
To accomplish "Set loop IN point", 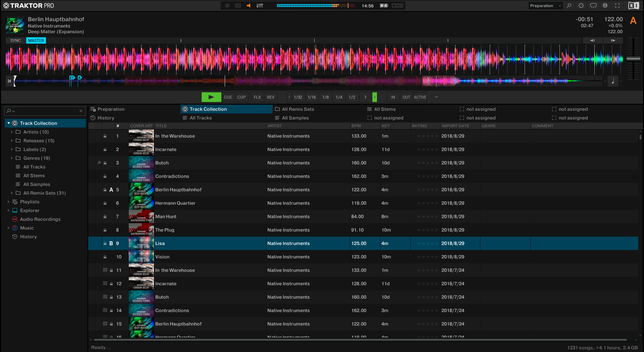I will click(x=393, y=97).
